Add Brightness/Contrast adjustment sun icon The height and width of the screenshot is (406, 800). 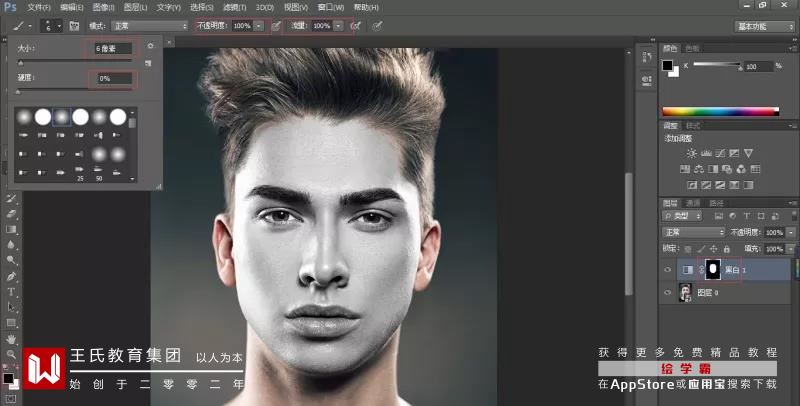pos(691,153)
